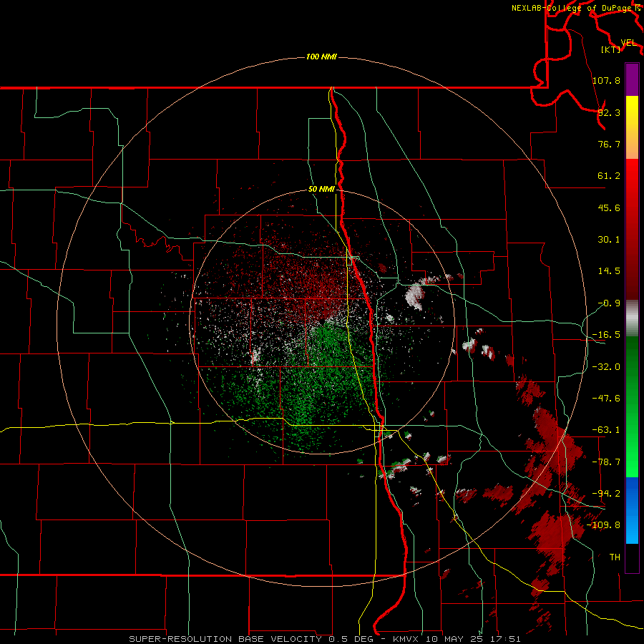Select the VEL label above the color scale
Image resolution: width=644 pixels, height=644 pixels.
(x=628, y=43)
